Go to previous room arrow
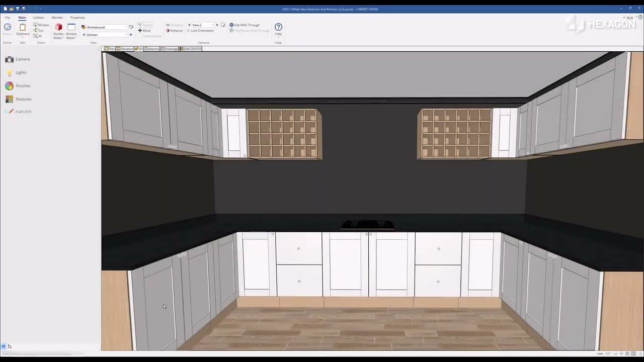This screenshot has height=362, width=644. pyautogui.click(x=84, y=35)
